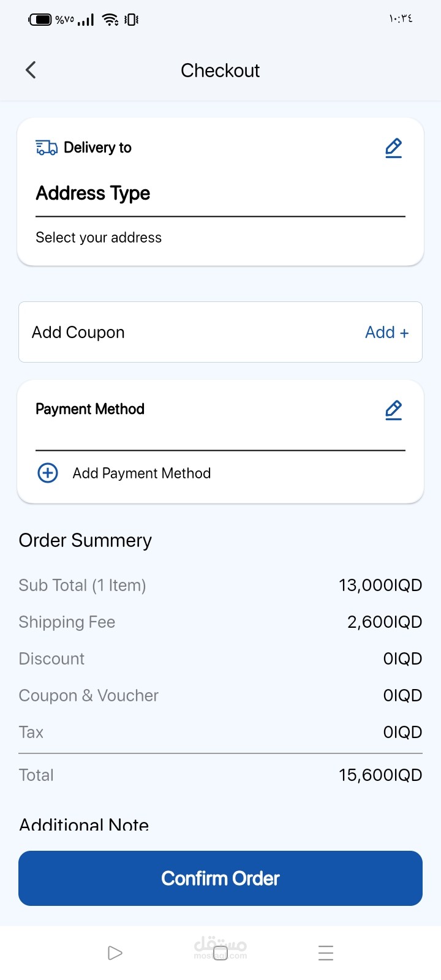Select the Add Payment Method option
This screenshot has width=441, height=980.
coord(141,473)
